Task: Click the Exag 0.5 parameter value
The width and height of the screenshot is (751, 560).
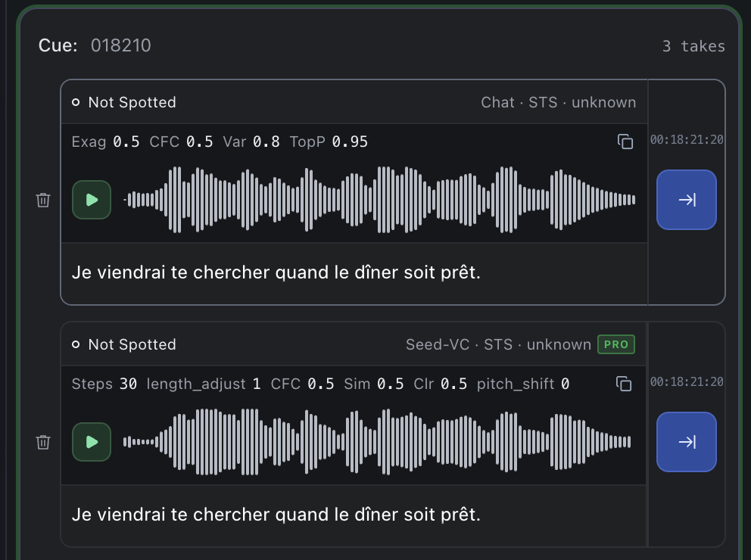Action: [x=105, y=142]
